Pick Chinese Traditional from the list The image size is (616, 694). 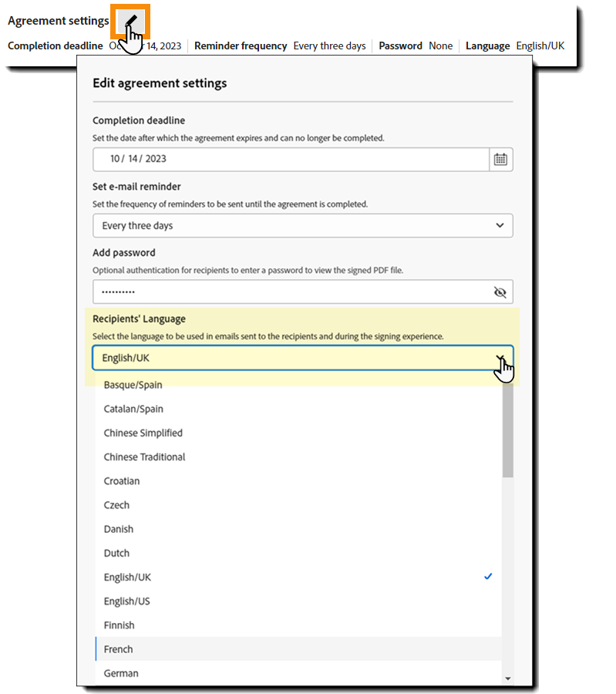[x=145, y=456]
